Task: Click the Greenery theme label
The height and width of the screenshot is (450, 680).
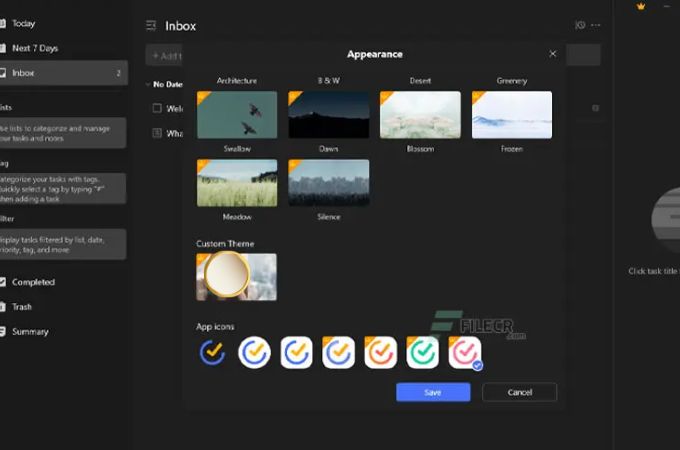Action: [x=512, y=81]
